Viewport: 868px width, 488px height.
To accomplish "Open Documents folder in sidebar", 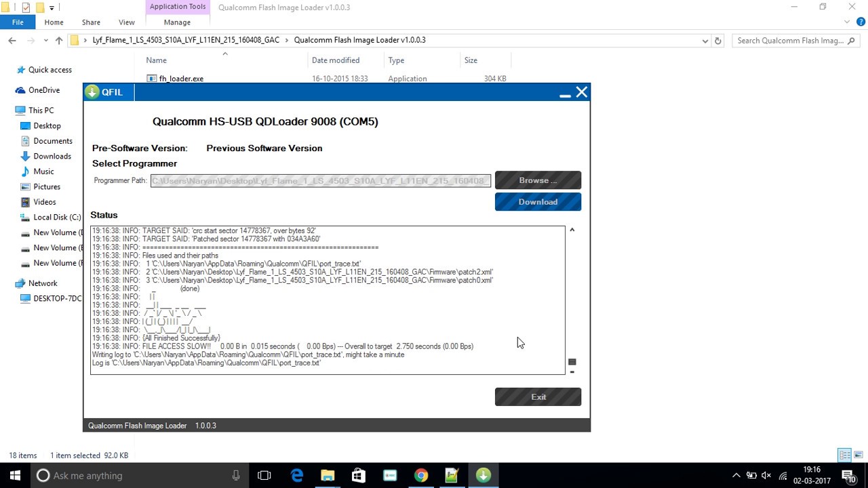I will point(52,141).
